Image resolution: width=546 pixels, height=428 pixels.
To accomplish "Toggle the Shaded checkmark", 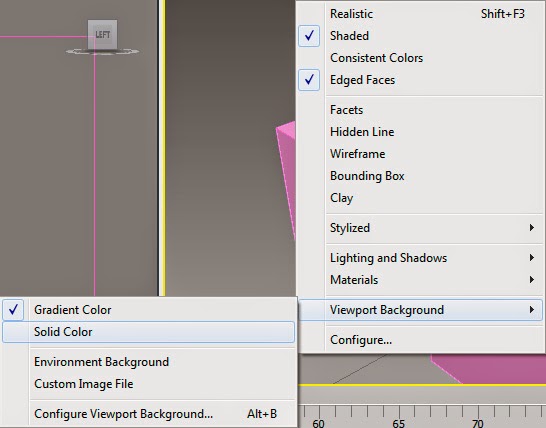I will pos(309,36).
